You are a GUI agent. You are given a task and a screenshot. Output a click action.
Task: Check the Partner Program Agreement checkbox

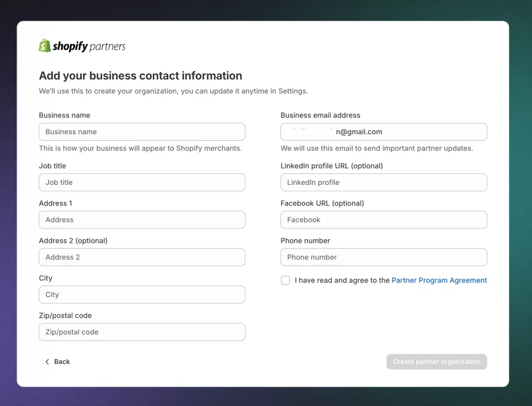pos(285,280)
